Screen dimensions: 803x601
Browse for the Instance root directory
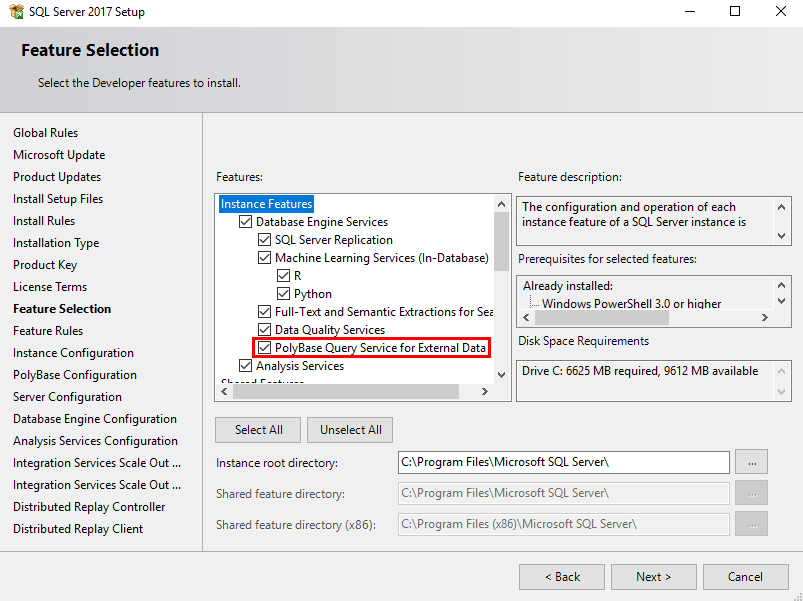coord(751,462)
